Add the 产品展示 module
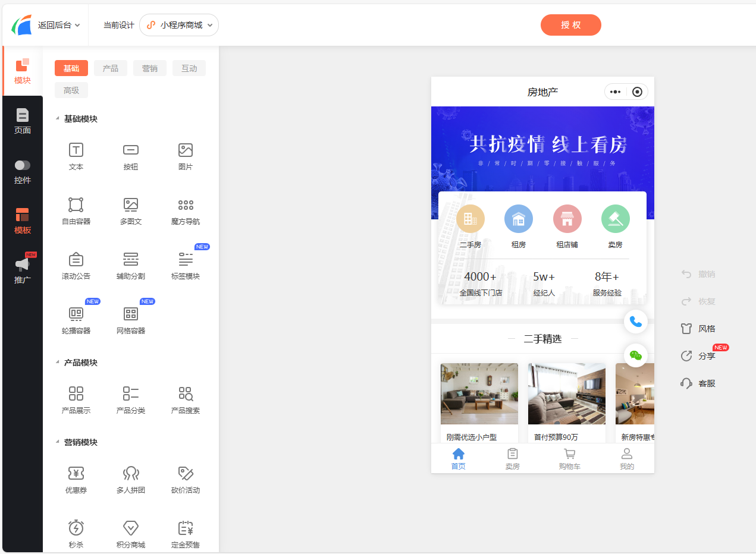This screenshot has width=756, height=554. point(76,400)
